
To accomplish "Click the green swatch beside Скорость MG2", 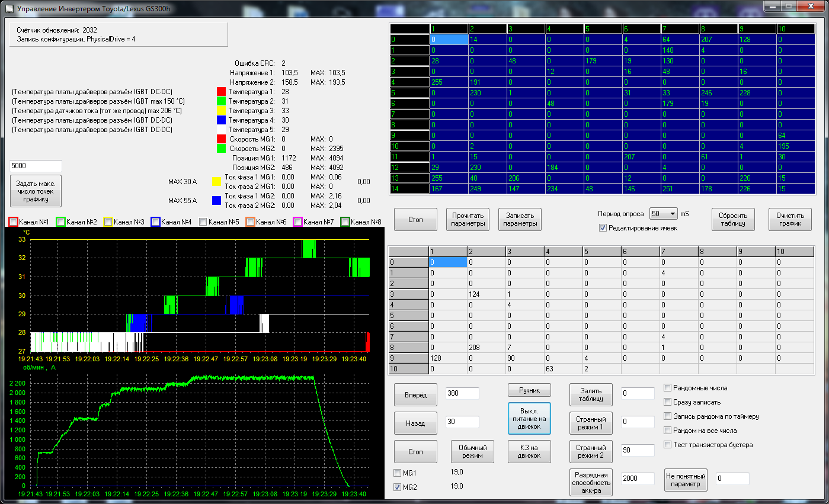I will tap(222, 149).
